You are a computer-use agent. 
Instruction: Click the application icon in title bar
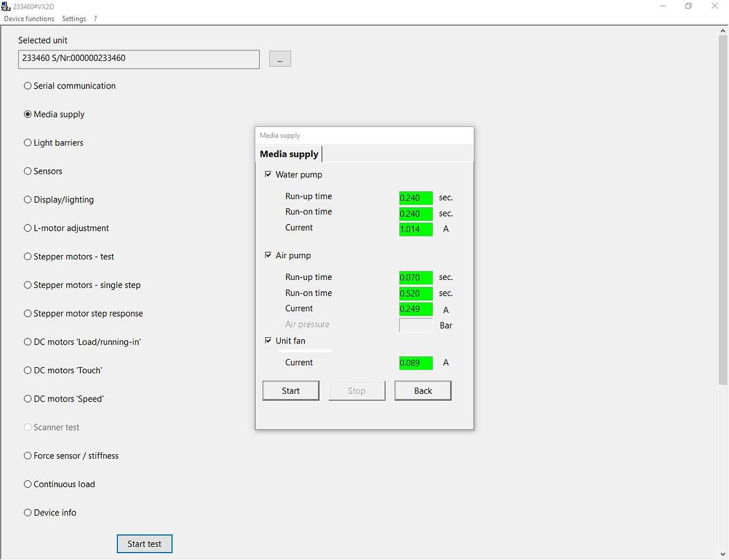[x=6, y=6]
